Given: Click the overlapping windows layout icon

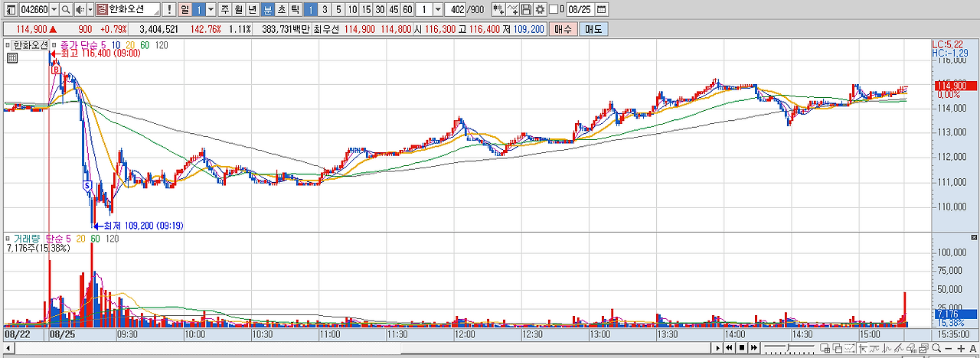Looking at the screenshot, I should click(837, 348).
